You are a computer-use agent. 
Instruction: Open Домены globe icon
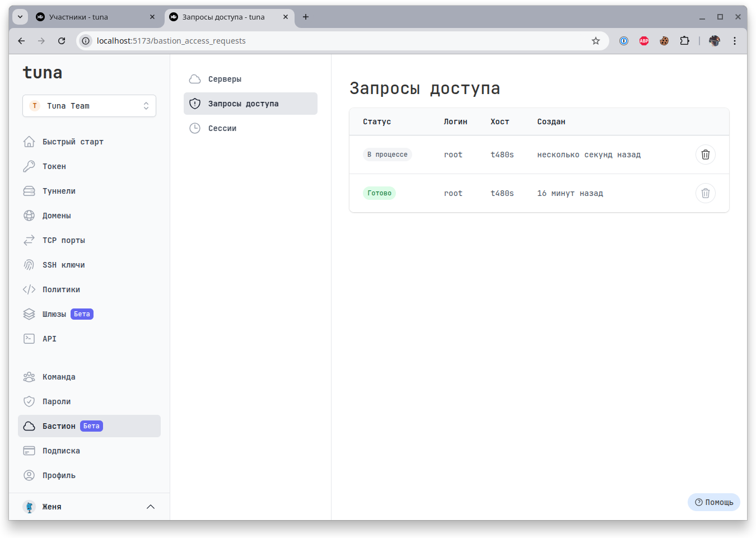29,216
